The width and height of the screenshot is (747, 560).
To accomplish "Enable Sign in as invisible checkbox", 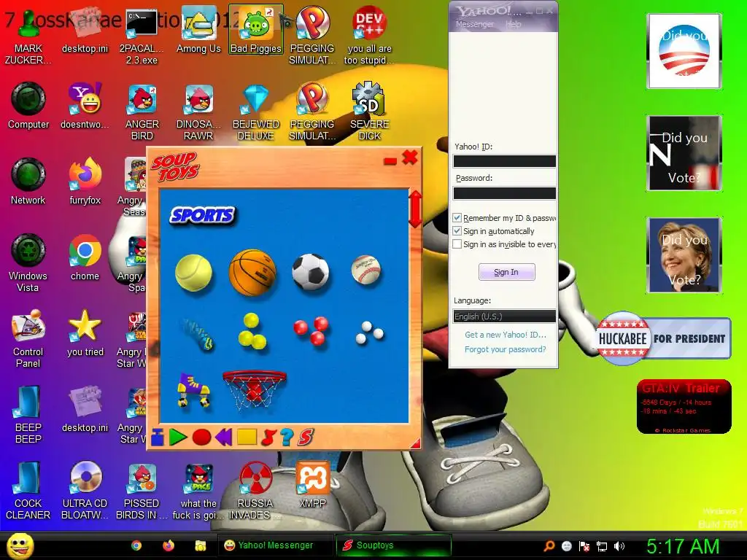I will 457,244.
